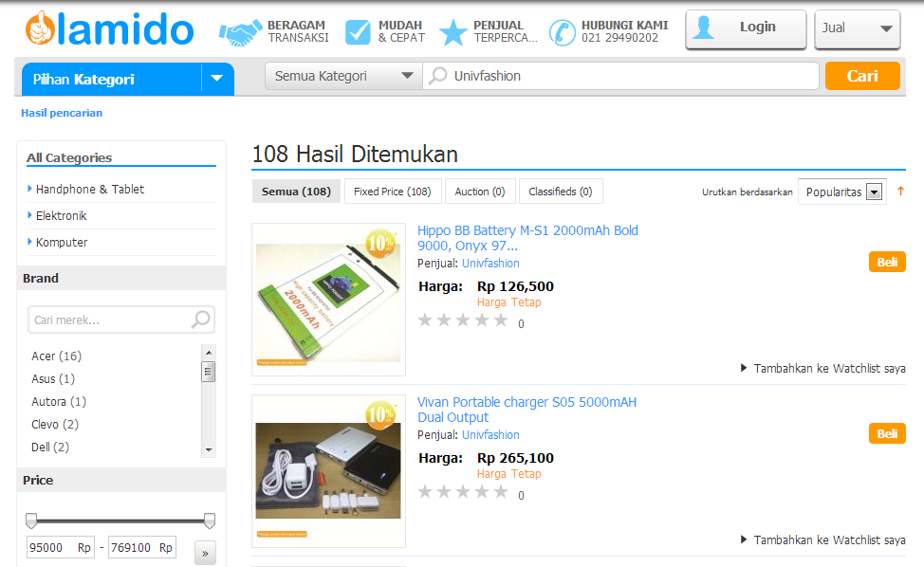Click the star Penjual Terpercaya icon

click(453, 32)
